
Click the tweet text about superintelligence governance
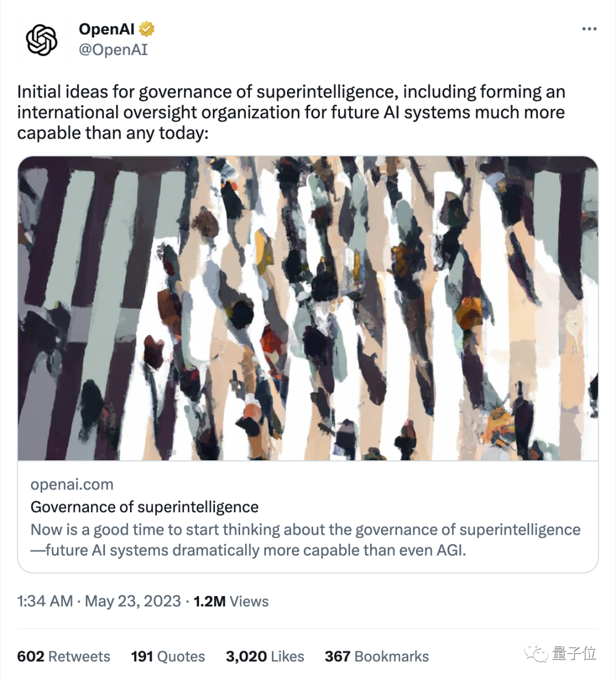291,112
